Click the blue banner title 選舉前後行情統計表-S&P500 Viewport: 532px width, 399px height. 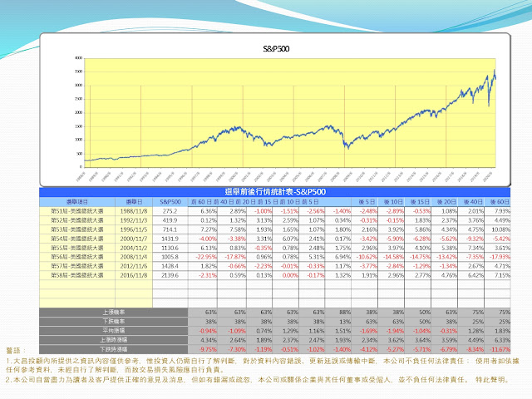point(275,192)
